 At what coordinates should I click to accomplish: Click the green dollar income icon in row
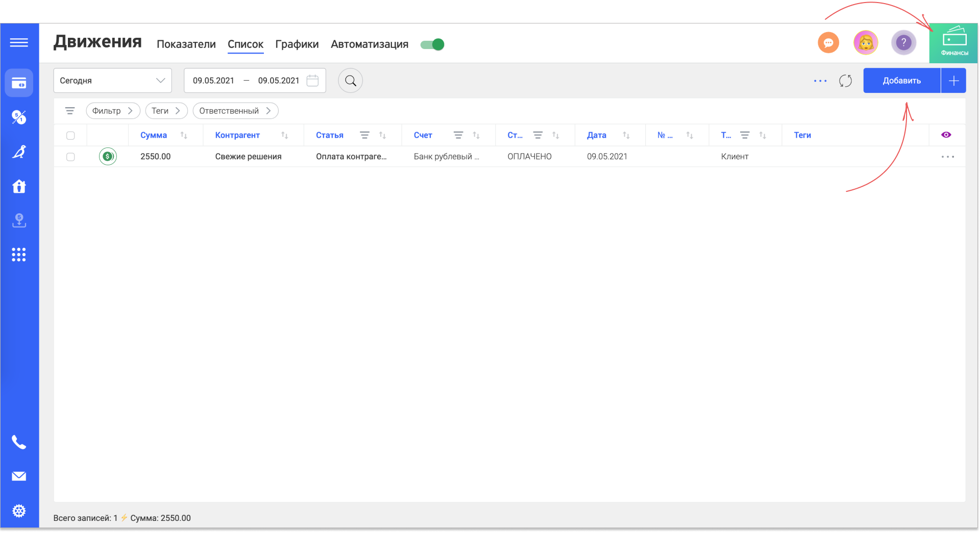pyautogui.click(x=108, y=157)
